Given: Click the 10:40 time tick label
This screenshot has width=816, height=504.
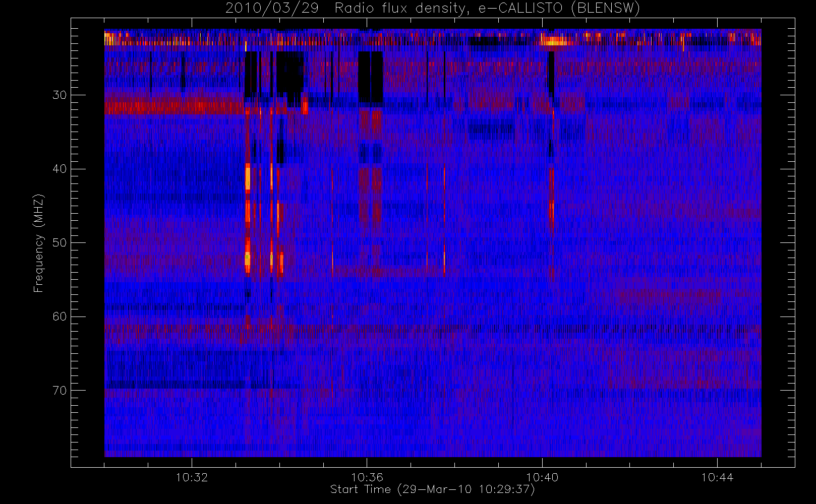Looking at the screenshot, I should tap(542, 477).
